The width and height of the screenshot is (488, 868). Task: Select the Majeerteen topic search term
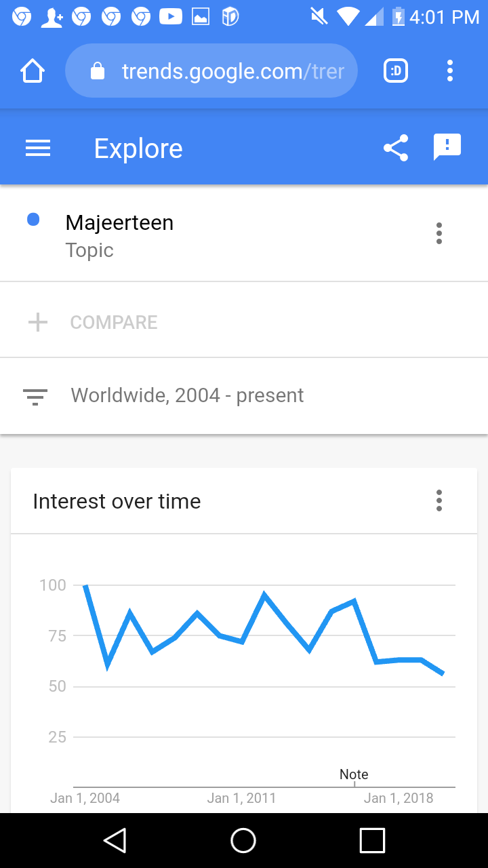pyautogui.click(x=119, y=235)
